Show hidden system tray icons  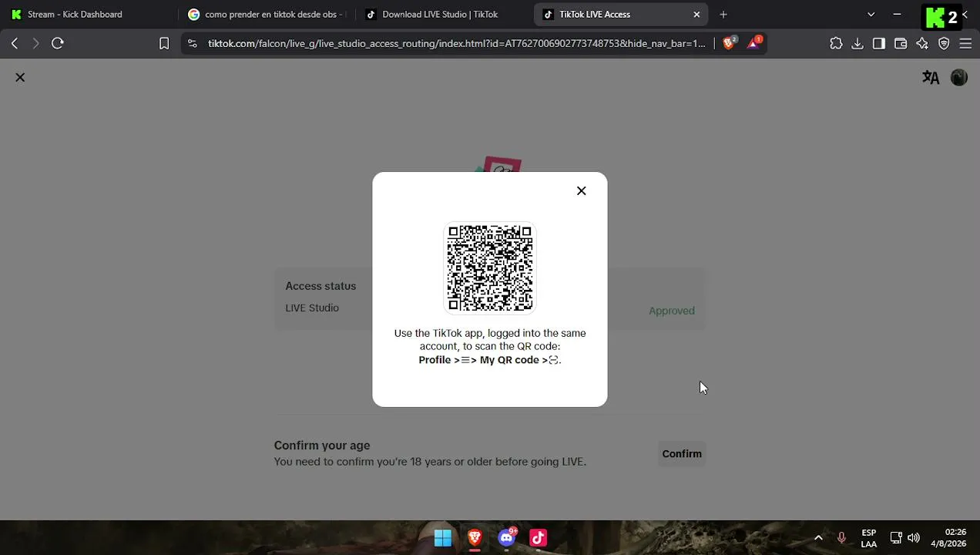(818, 538)
